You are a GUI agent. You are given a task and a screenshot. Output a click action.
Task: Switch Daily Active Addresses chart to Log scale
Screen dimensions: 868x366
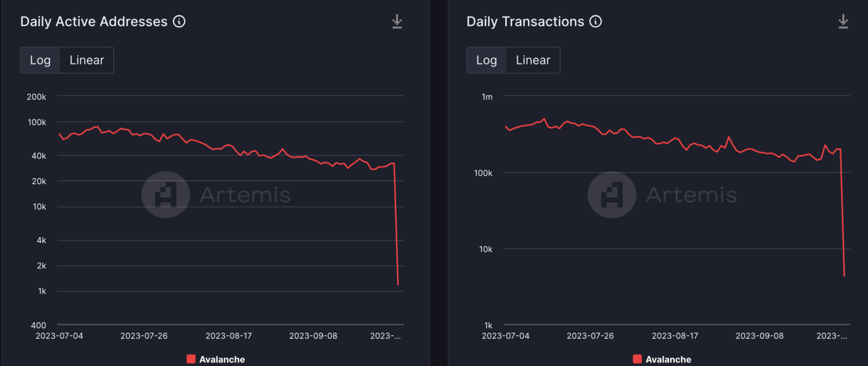pyautogui.click(x=40, y=61)
